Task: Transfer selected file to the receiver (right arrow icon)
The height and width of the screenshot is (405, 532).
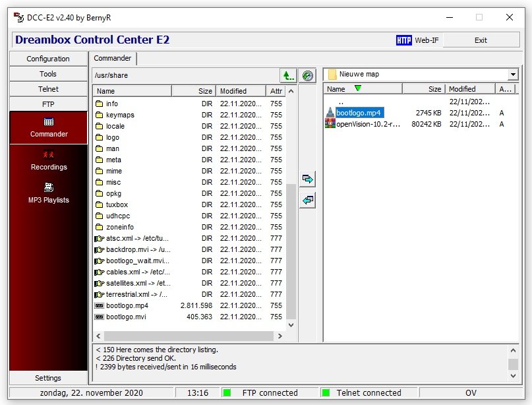Action: click(x=307, y=178)
